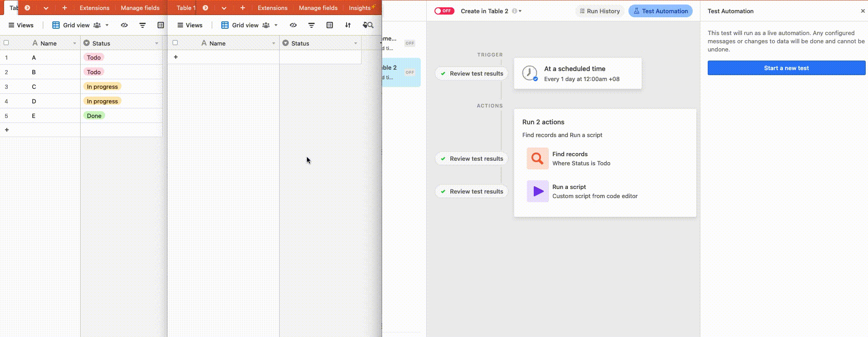The image size is (868, 337).
Task: Click hide fields icon in empty middle table toolbar
Action: pos(293,25)
